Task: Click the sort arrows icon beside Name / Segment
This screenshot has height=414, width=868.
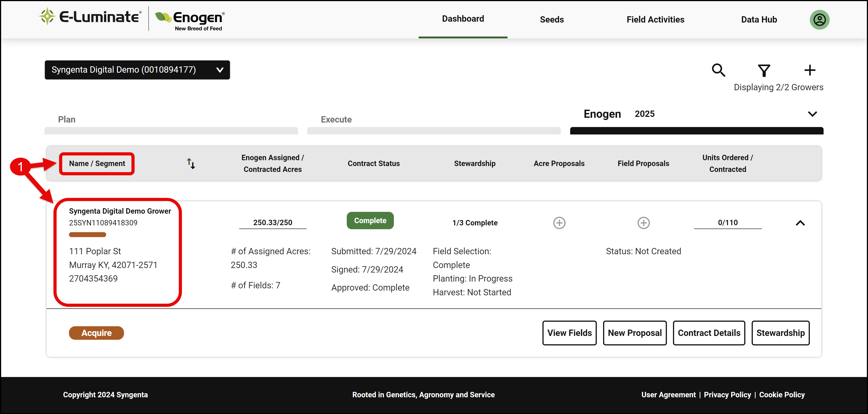Action: coord(191,164)
